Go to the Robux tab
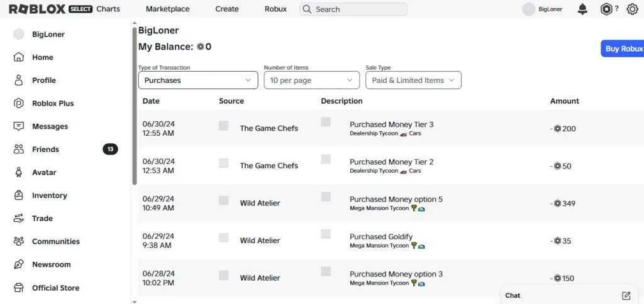This screenshot has height=304, width=644. (x=275, y=9)
